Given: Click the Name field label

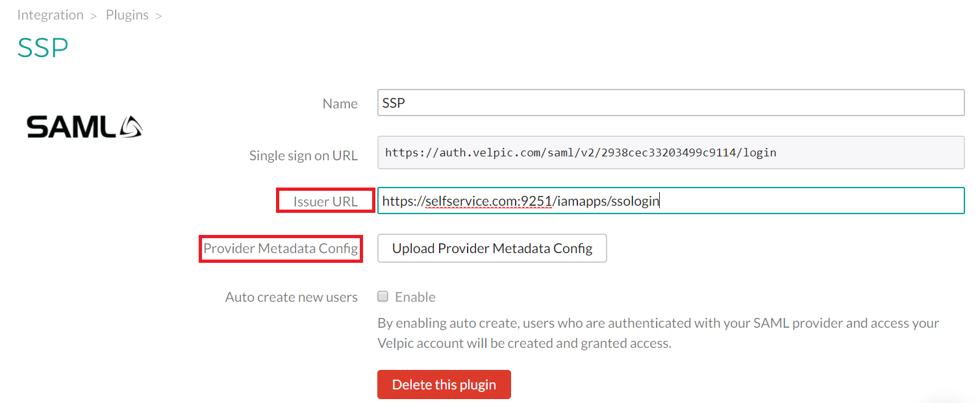Looking at the screenshot, I should [340, 104].
